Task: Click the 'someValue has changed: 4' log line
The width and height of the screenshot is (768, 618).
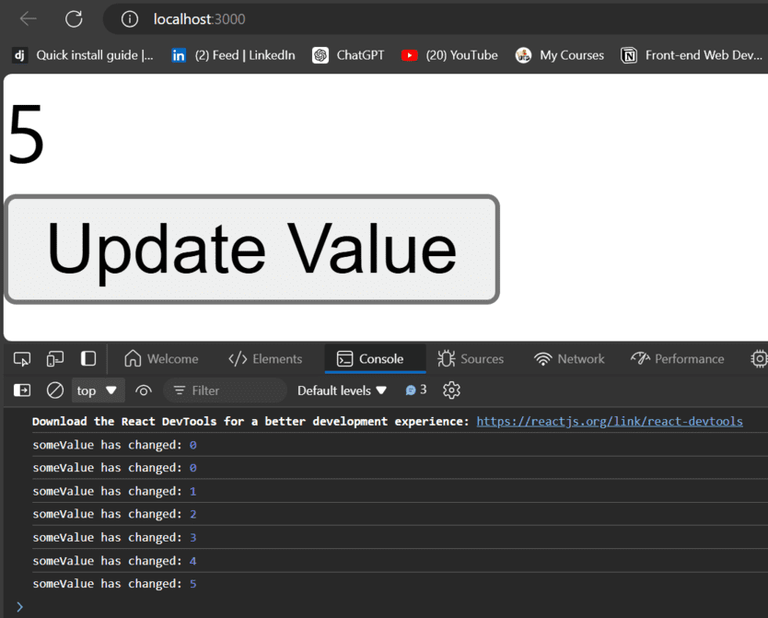Action: (x=114, y=561)
